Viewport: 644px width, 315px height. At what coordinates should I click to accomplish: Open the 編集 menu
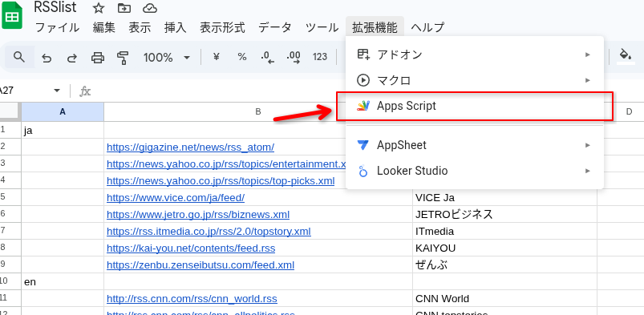point(104,27)
